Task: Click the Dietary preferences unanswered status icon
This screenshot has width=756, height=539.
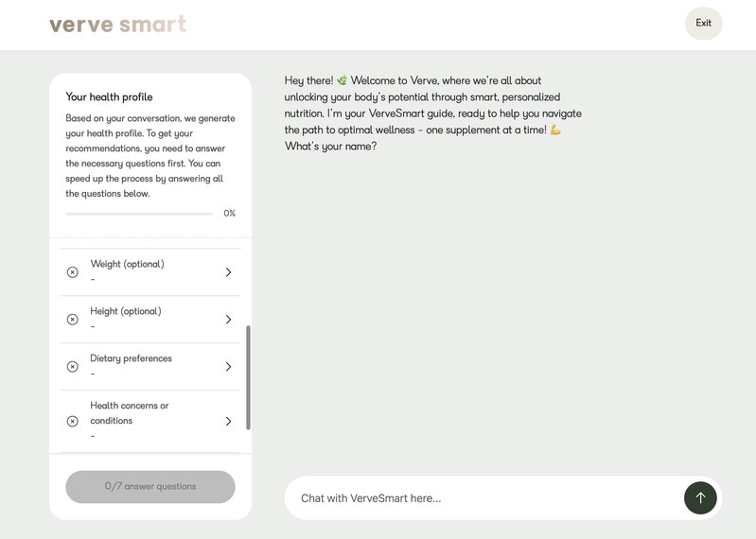Action: tap(73, 367)
